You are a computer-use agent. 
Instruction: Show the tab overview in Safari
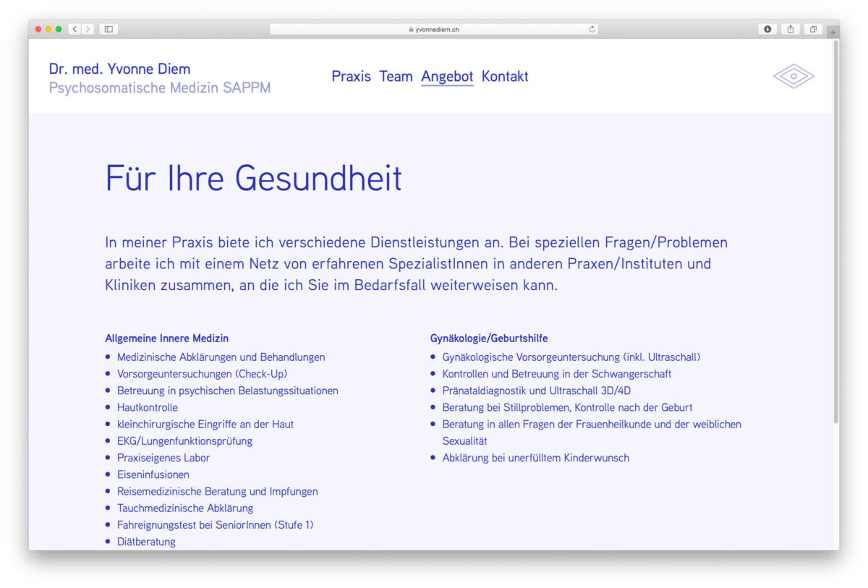tap(813, 29)
